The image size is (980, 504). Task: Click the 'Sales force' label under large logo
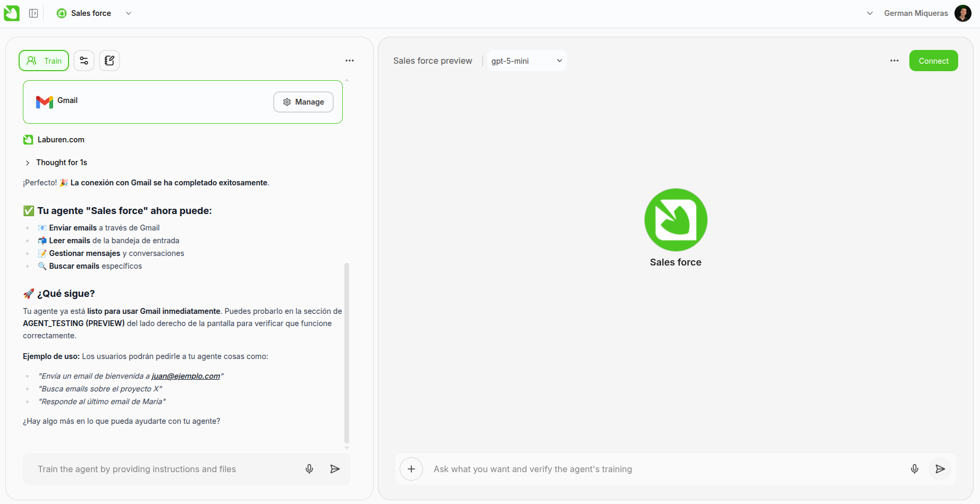[675, 262]
